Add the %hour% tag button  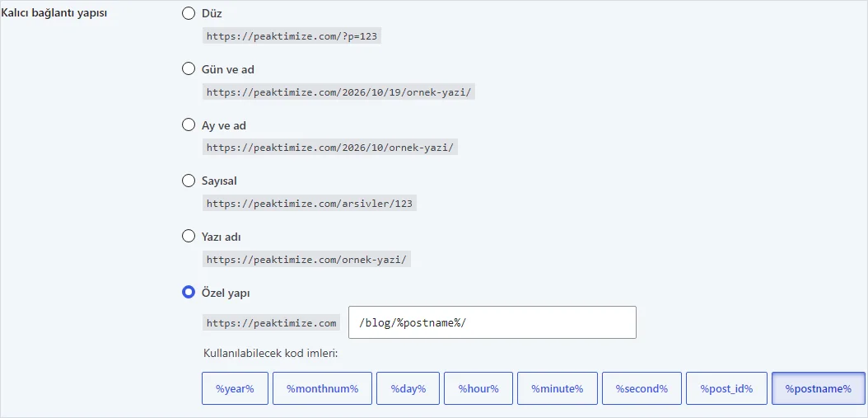[x=478, y=388]
